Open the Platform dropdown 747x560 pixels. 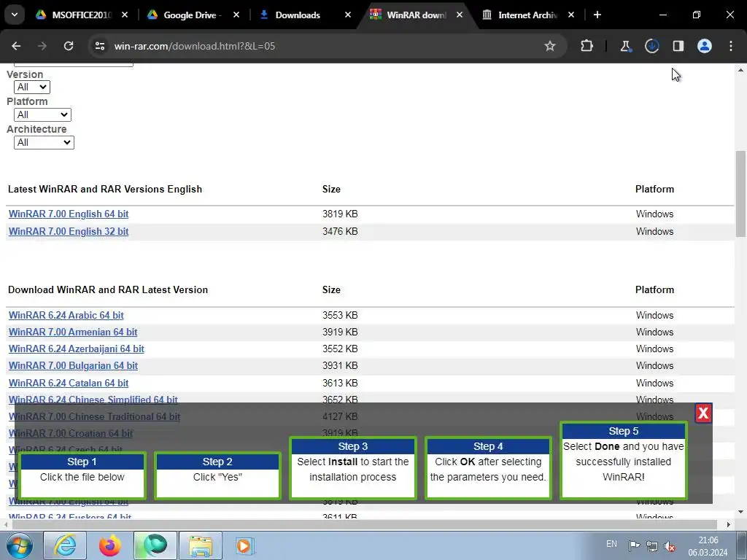click(x=42, y=114)
